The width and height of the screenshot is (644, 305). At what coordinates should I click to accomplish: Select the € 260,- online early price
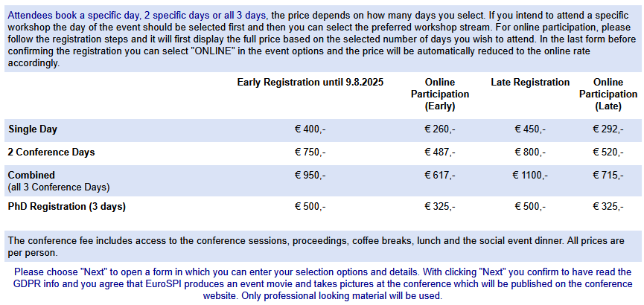tap(440, 129)
